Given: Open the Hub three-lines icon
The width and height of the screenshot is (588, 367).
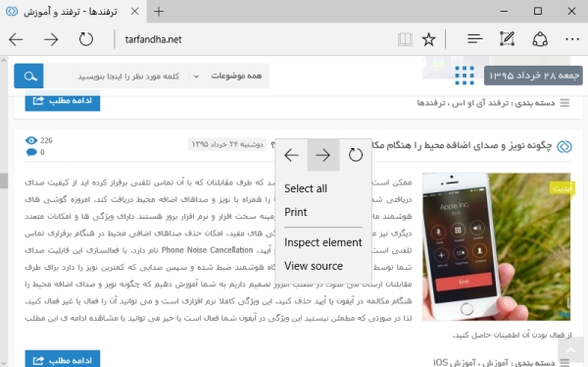Looking at the screenshot, I should 474,38.
